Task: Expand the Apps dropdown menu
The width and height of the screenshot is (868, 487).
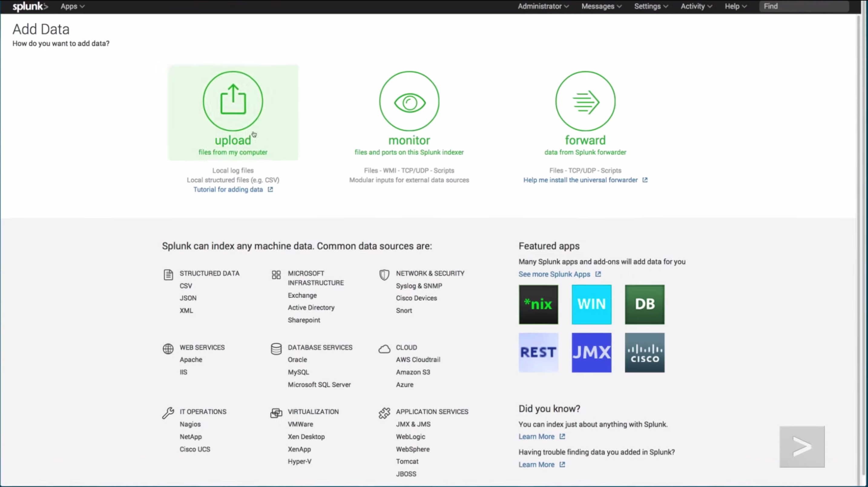Action: (72, 6)
